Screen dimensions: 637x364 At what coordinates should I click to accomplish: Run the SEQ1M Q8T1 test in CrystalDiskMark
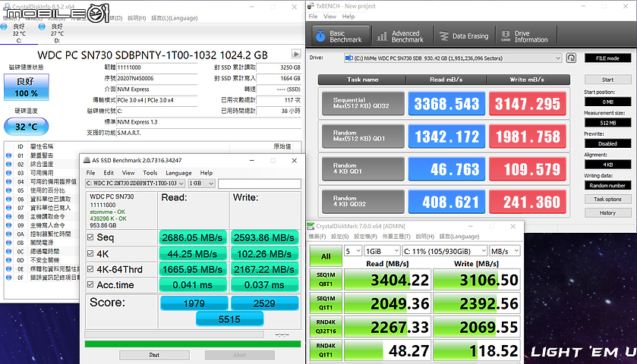326,280
